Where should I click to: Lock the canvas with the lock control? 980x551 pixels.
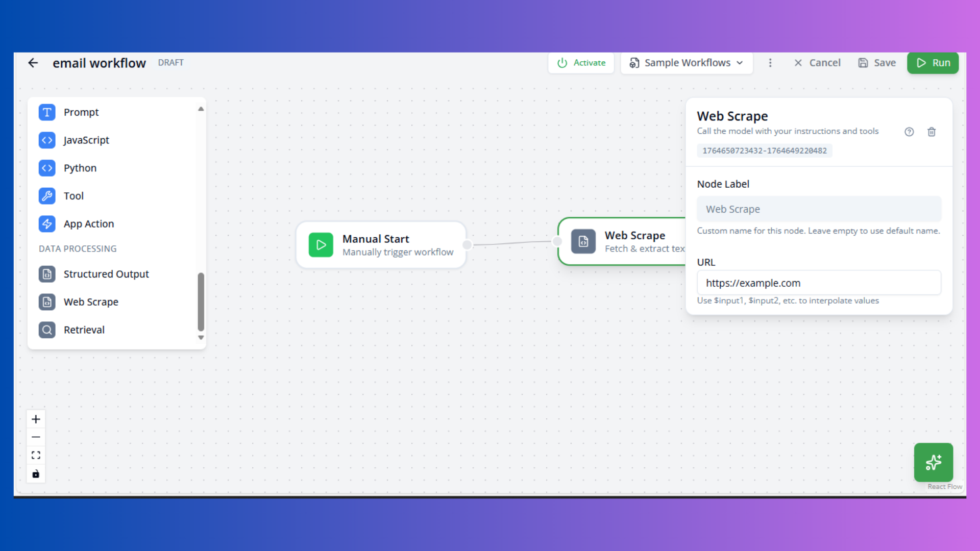click(x=36, y=473)
